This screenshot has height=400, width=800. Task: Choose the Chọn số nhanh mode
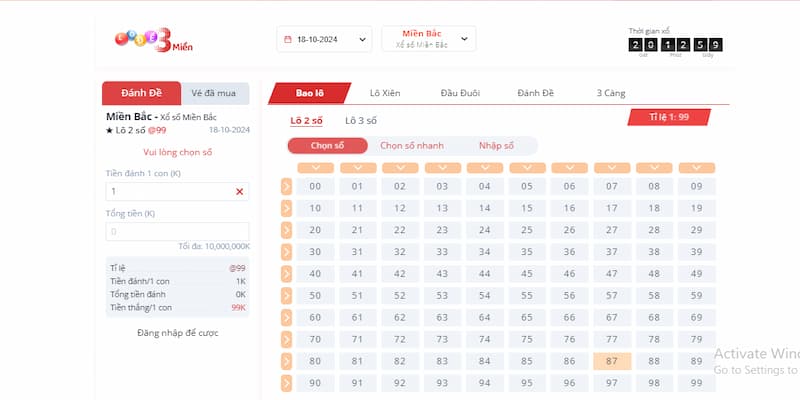(x=412, y=145)
